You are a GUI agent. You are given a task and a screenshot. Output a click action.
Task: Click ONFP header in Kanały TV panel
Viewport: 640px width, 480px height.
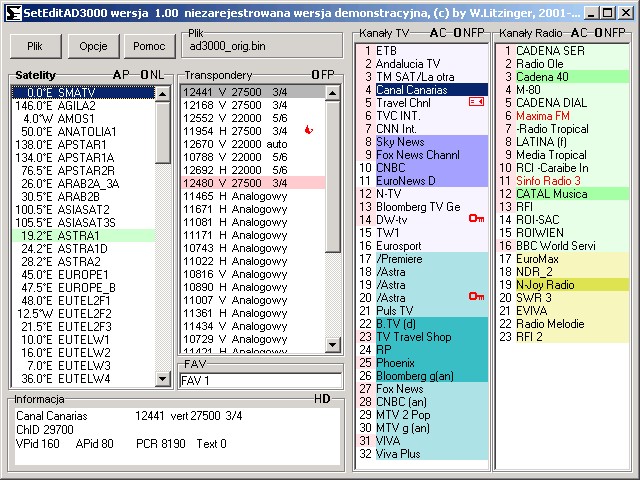[x=467, y=33]
